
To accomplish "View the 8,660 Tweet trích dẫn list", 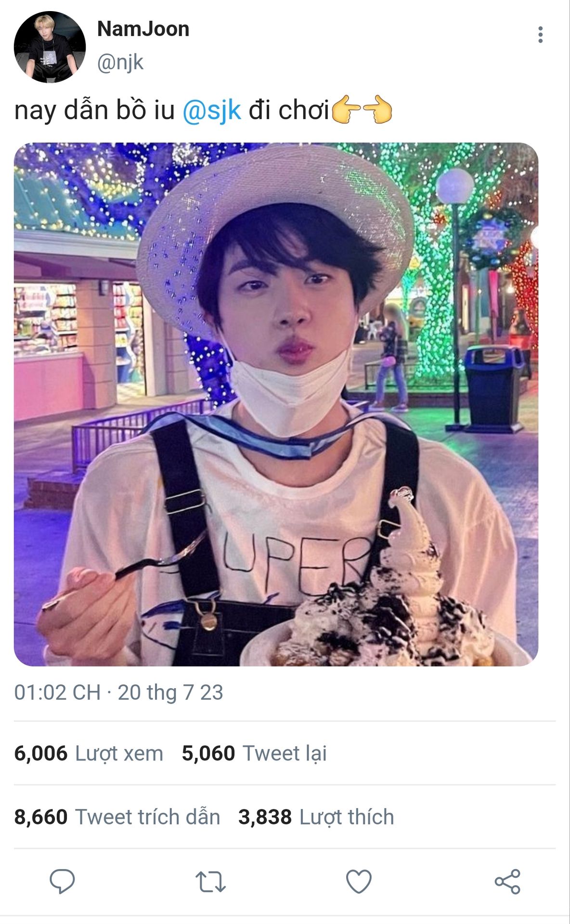I will (x=117, y=817).
